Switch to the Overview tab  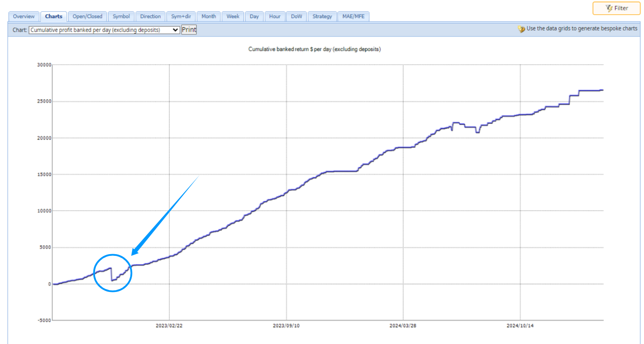tap(24, 16)
